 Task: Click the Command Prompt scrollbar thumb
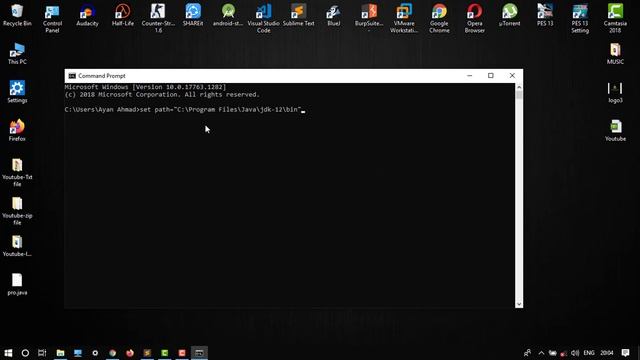pyautogui.click(x=519, y=95)
